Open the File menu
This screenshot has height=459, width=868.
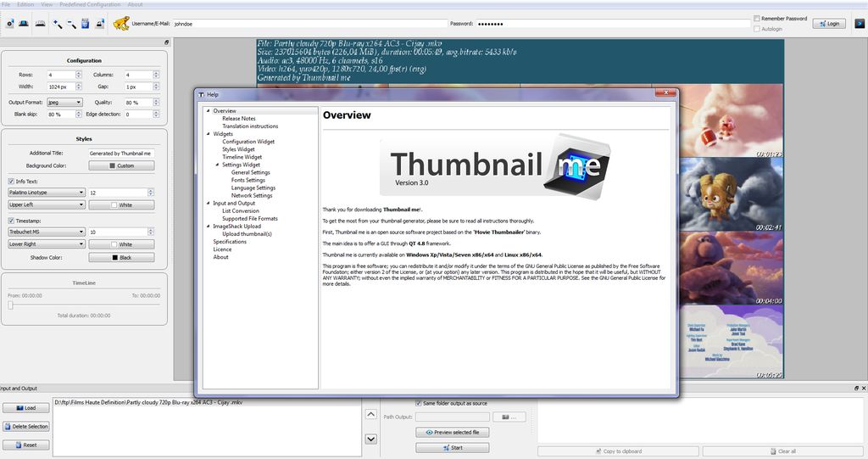(x=6, y=4)
